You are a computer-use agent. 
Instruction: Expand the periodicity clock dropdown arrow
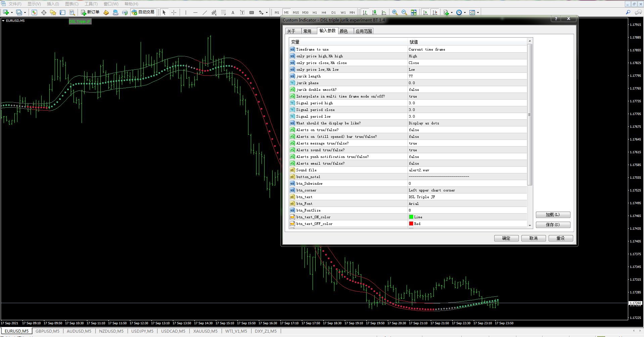coord(465,12)
